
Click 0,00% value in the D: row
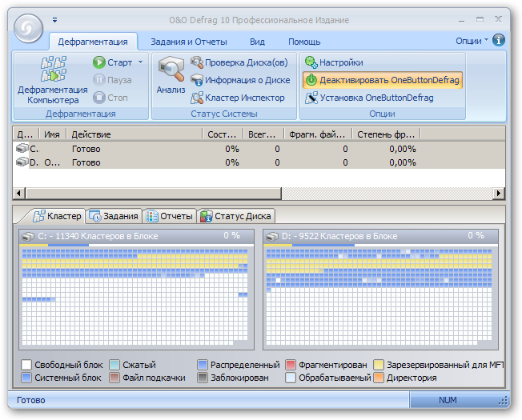(x=403, y=162)
